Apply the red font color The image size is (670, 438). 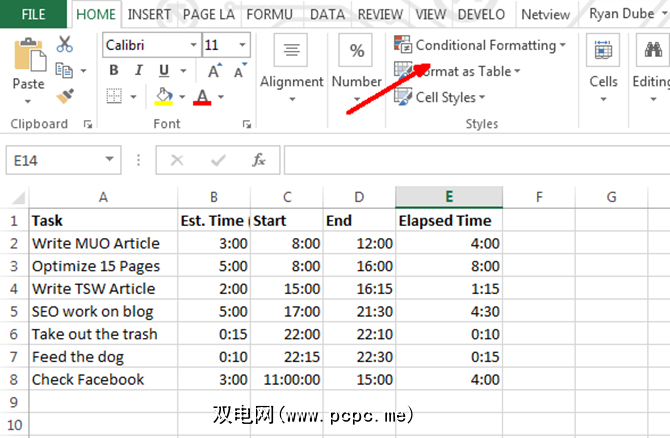(x=202, y=97)
